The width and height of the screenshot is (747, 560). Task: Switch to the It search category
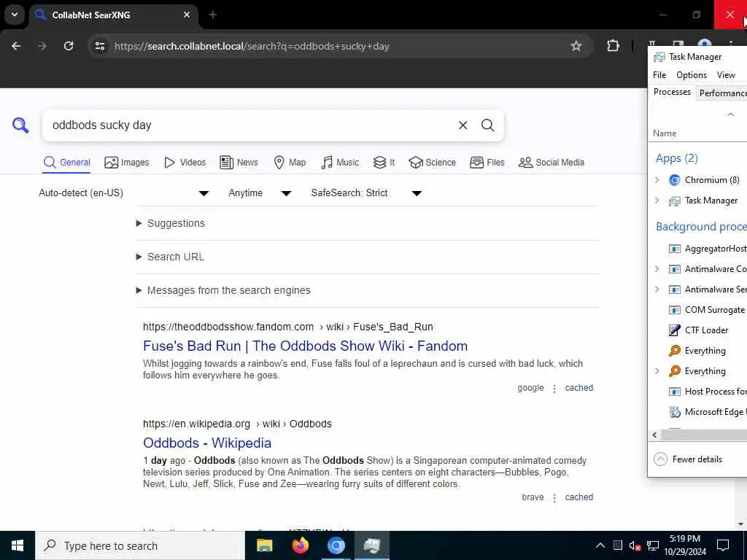[x=384, y=163]
